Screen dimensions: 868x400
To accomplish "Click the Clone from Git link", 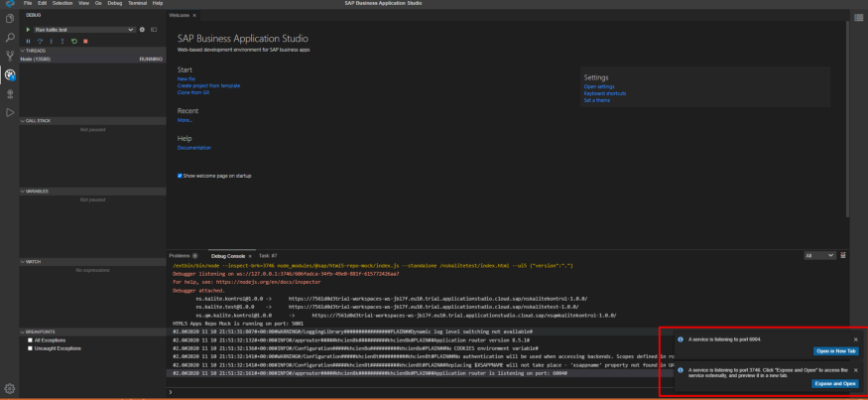I will pyautogui.click(x=193, y=92).
